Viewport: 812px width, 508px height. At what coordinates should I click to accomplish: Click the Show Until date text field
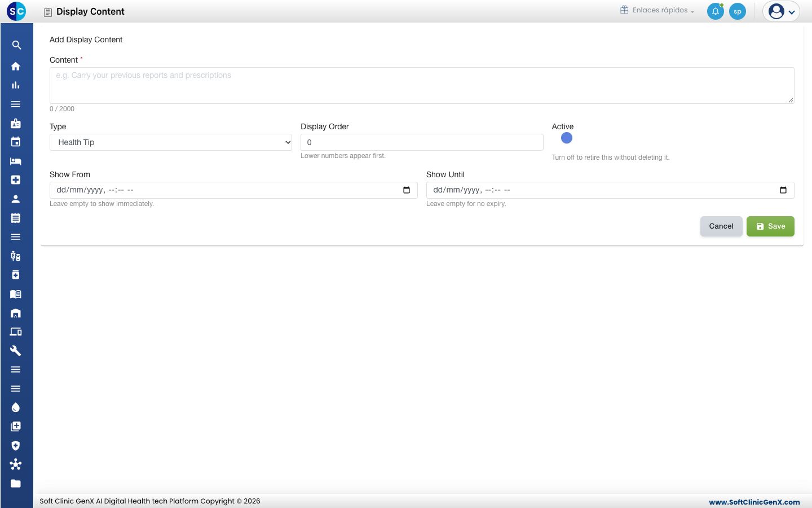pos(610,190)
